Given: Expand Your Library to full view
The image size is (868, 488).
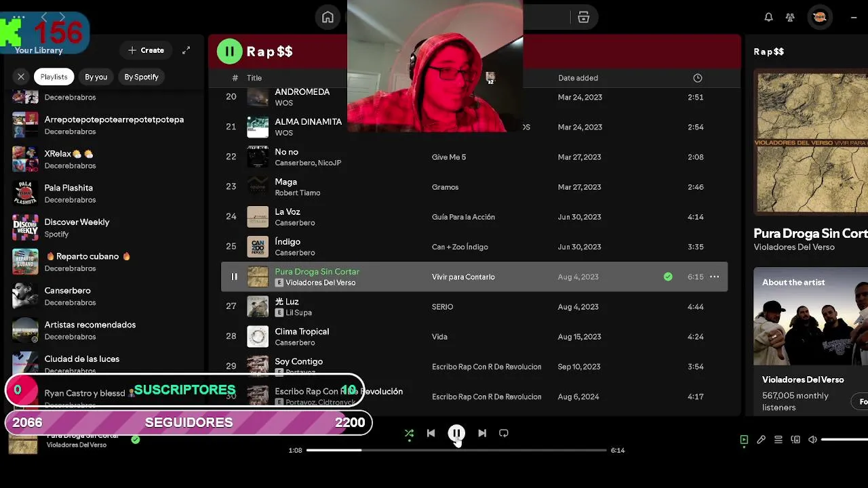Looking at the screenshot, I should [186, 50].
